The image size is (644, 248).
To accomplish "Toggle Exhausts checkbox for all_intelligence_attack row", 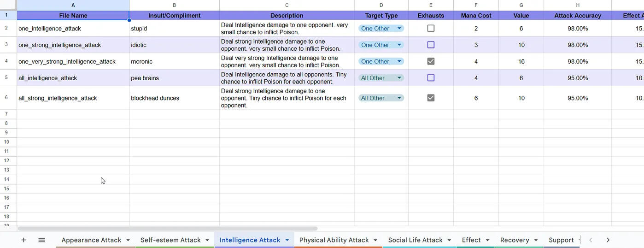I will coord(431,78).
